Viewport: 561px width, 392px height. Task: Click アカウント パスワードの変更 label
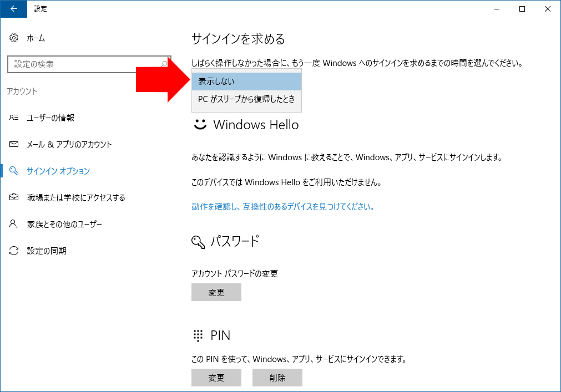tap(235, 274)
